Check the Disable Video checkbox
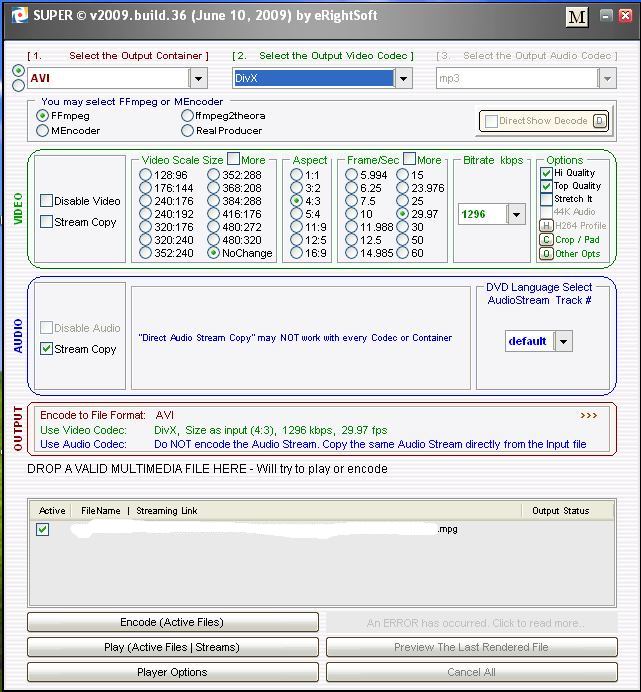Screen dimensions: 641x692 tap(46, 201)
